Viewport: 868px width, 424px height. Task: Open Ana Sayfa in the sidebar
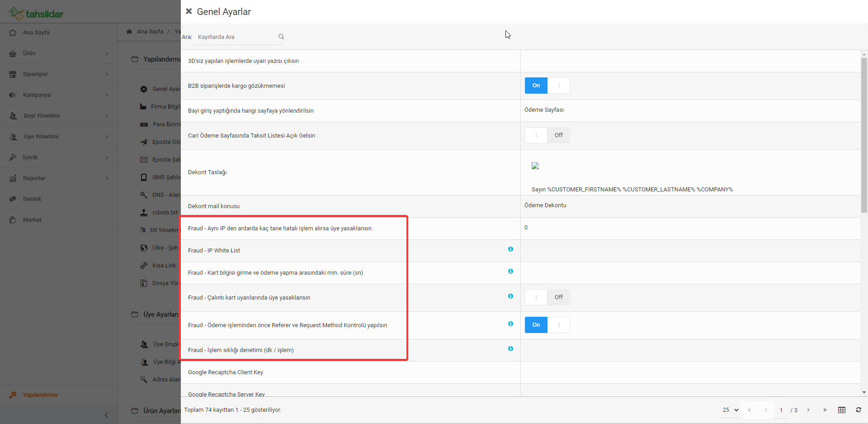coord(59,33)
